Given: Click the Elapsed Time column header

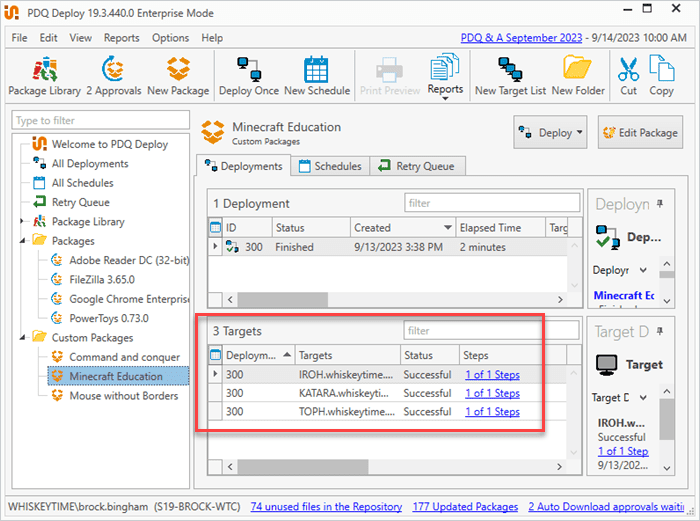Looking at the screenshot, I should point(500,228).
